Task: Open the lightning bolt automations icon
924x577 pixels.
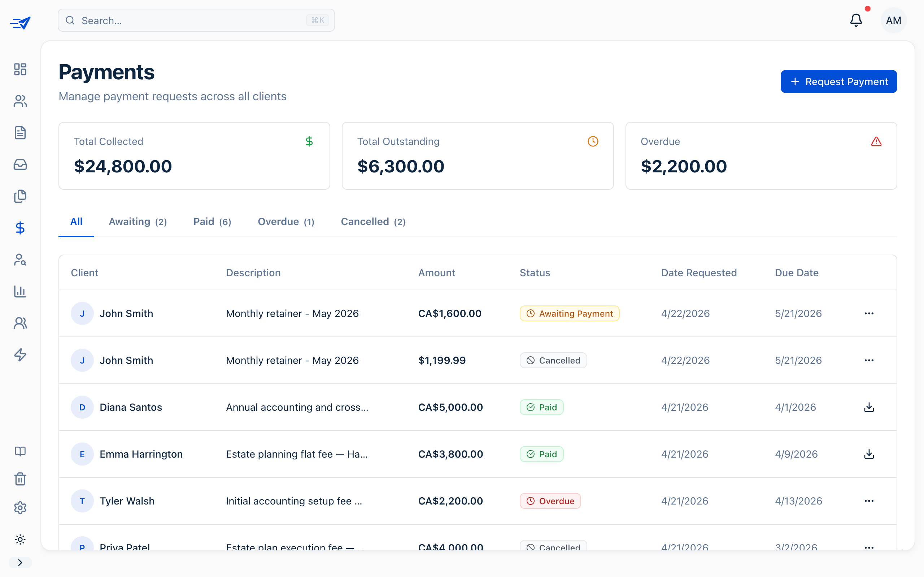Action: tap(20, 355)
